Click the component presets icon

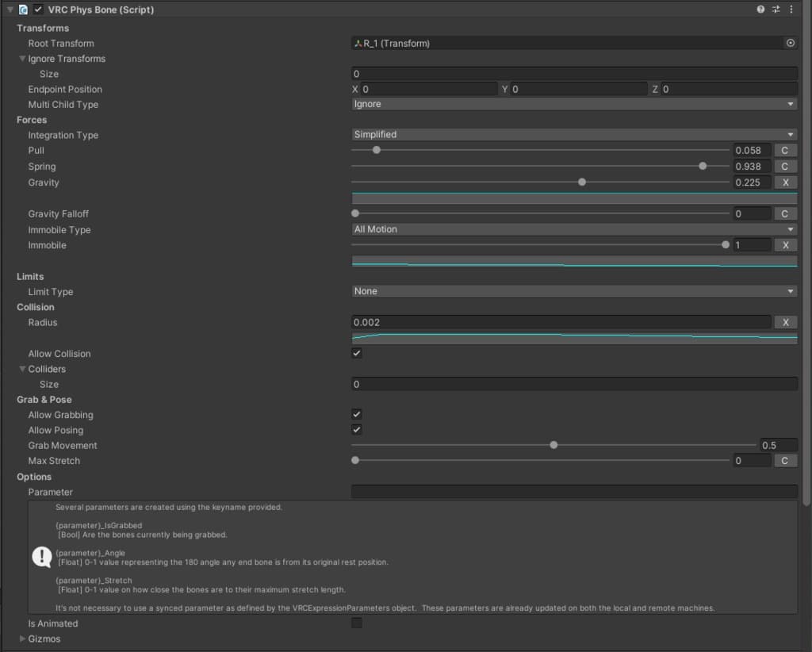776,10
